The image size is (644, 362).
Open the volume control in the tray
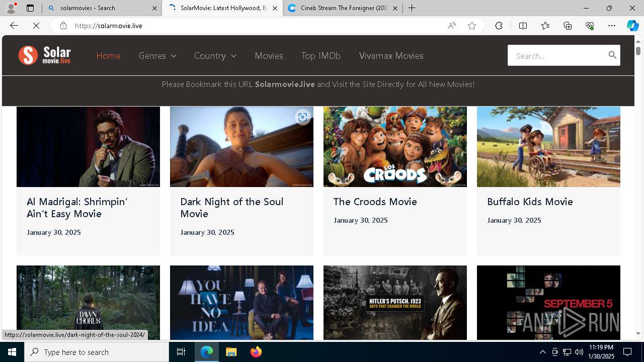click(579, 352)
